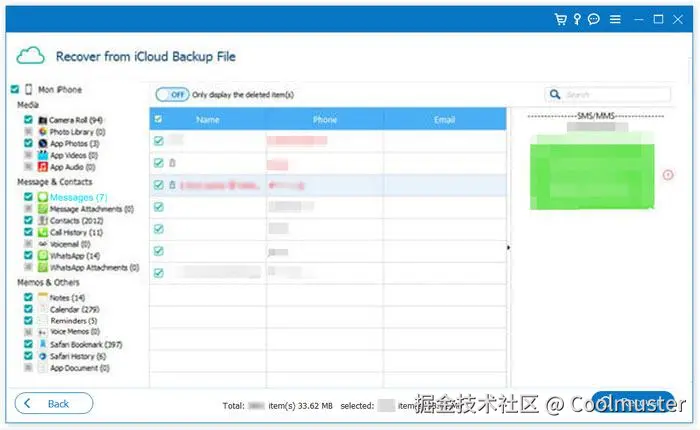Click the red alert icon beside message bubble

click(668, 175)
